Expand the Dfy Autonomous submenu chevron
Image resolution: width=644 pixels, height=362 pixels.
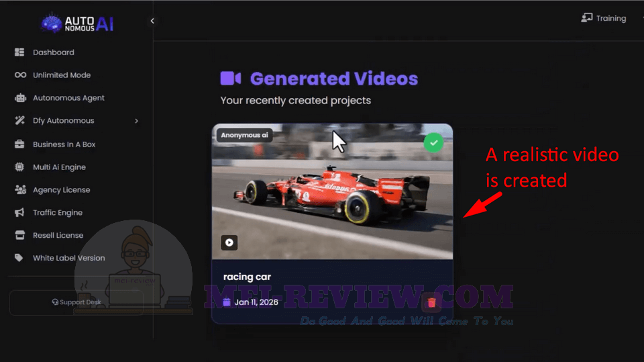coord(136,121)
